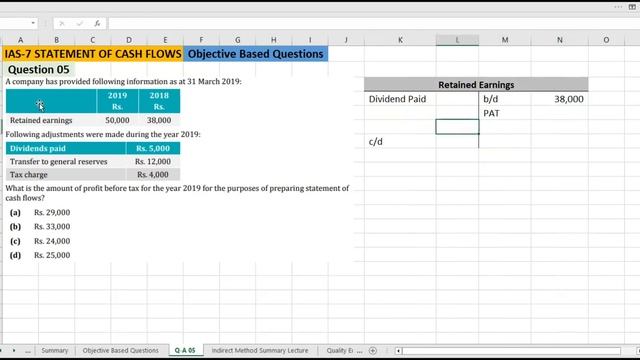Click the 'Retained Earnings' header cell
This screenshot has width=640, height=360.
(476, 84)
